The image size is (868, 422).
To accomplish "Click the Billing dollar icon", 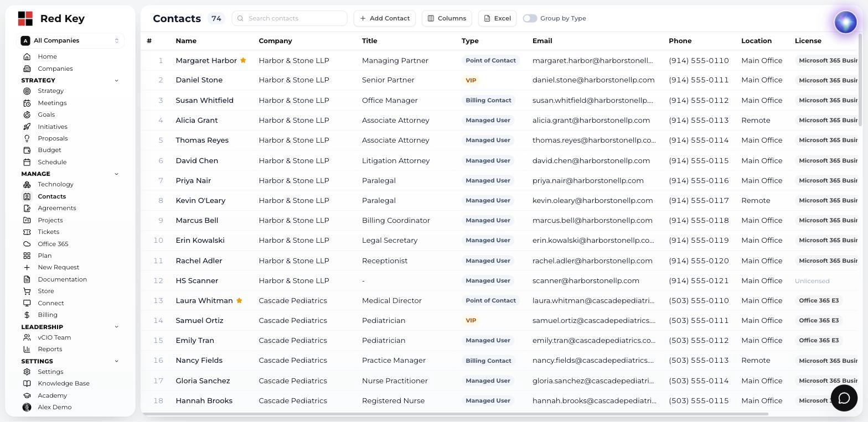I will (x=27, y=315).
